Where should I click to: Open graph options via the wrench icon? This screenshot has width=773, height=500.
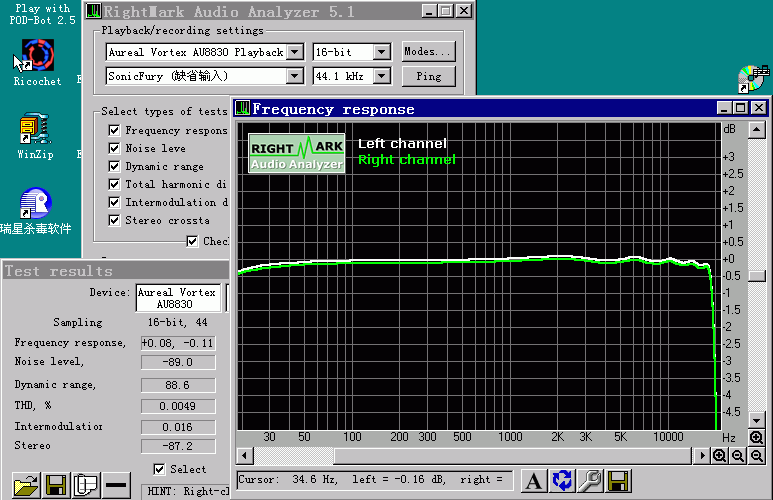590,481
